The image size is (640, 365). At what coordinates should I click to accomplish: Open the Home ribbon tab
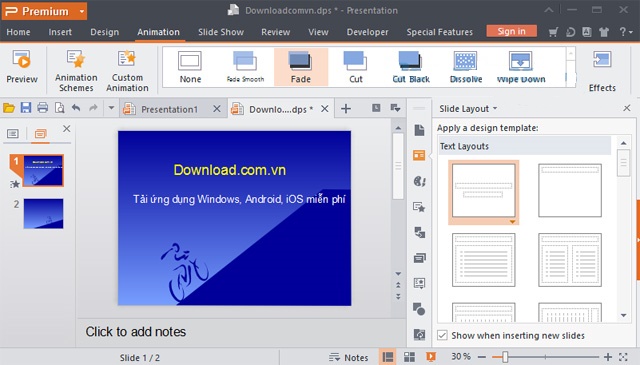(x=18, y=32)
